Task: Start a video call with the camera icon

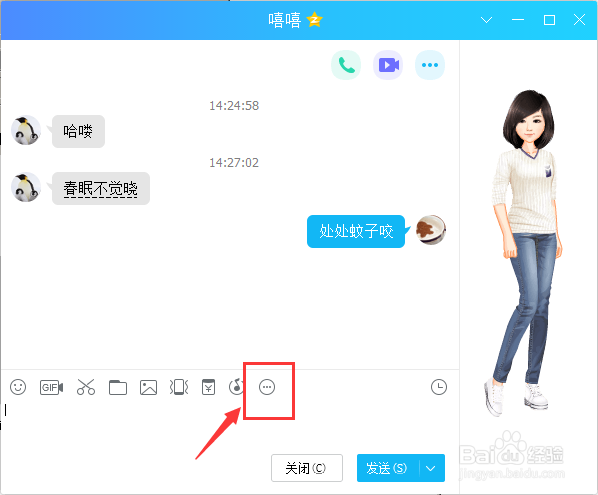Action: click(388, 65)
